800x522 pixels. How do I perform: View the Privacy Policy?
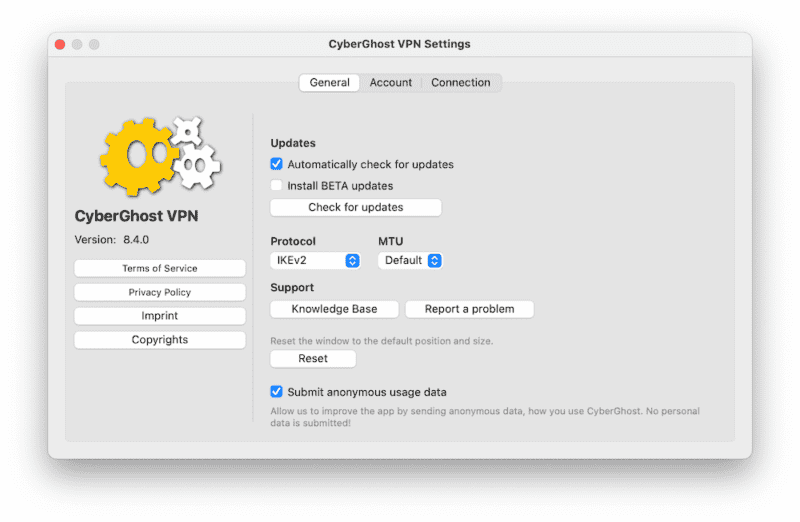tap(160, 292)
